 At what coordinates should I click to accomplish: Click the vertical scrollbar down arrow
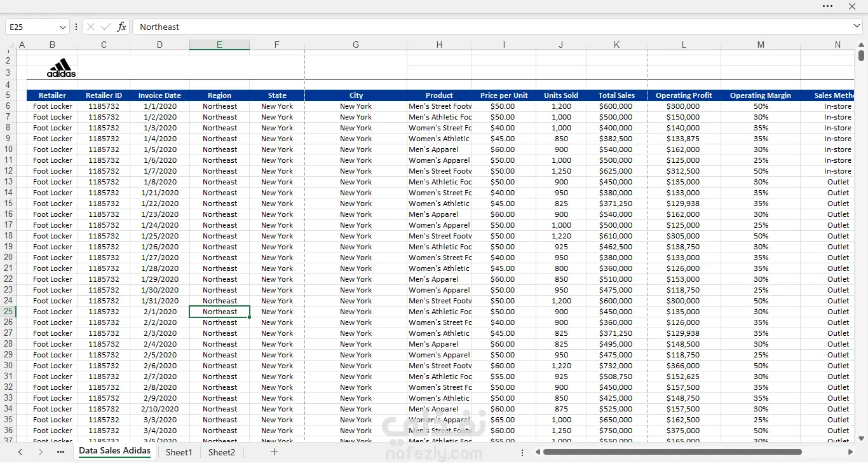pyautogui.click(x=861, y=438)
